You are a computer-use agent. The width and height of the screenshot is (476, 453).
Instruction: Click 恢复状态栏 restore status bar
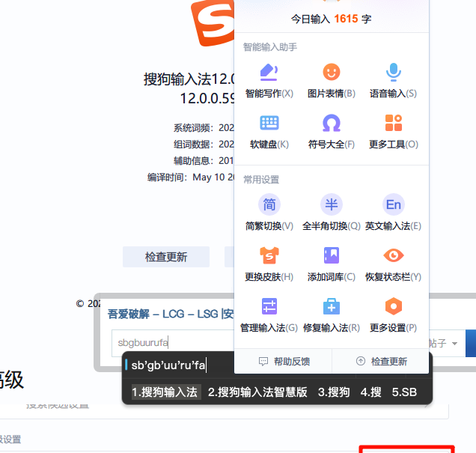pos(393,264)
